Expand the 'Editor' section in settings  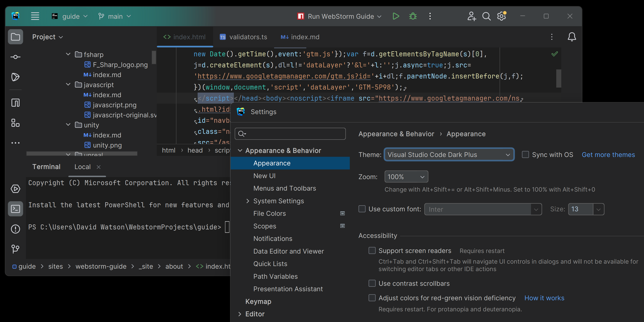(x=240, y=314)
